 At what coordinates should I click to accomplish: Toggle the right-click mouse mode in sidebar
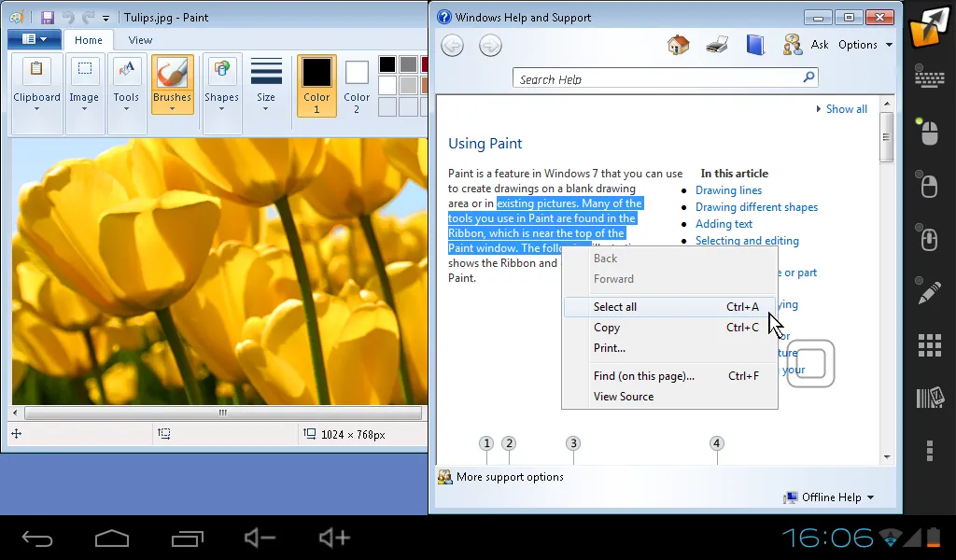(928, 185)
